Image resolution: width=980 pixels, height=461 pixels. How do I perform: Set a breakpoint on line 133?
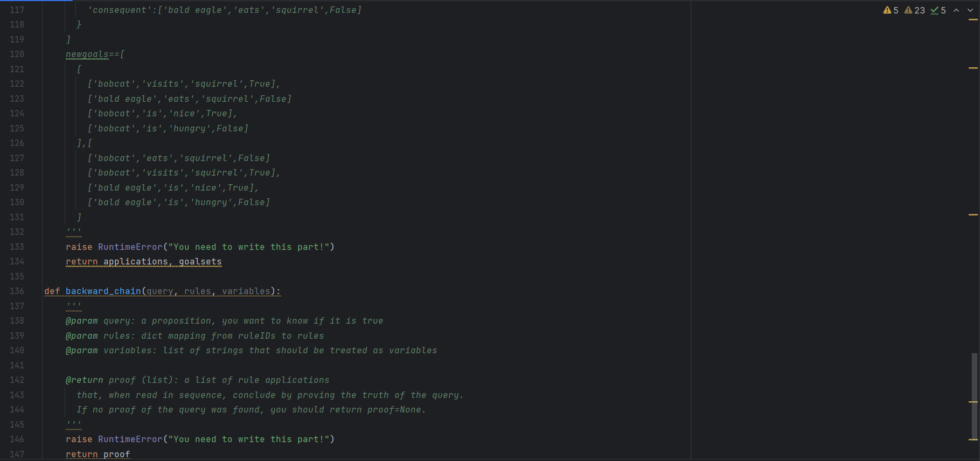pos(33,247)
